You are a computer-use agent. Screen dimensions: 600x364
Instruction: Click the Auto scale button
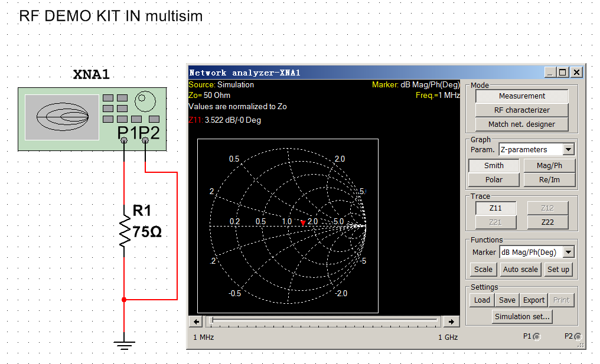pyautogui.click(x=520, y=269)
